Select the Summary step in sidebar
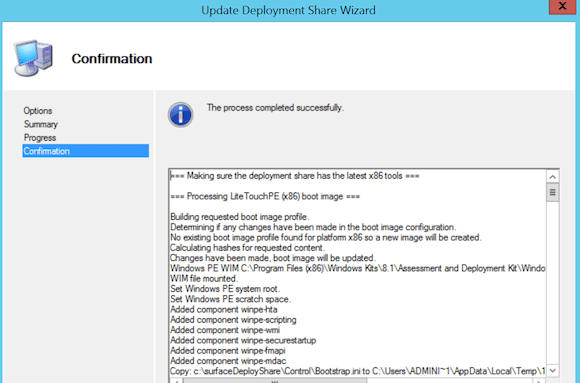The image size is (580, 383). pos(41,124)
